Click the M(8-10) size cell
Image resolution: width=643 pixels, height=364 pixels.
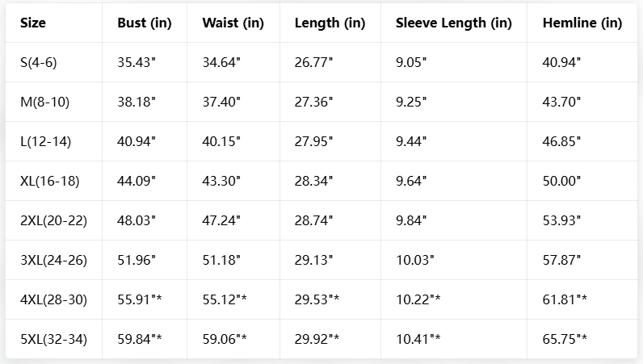coord(46,102)
